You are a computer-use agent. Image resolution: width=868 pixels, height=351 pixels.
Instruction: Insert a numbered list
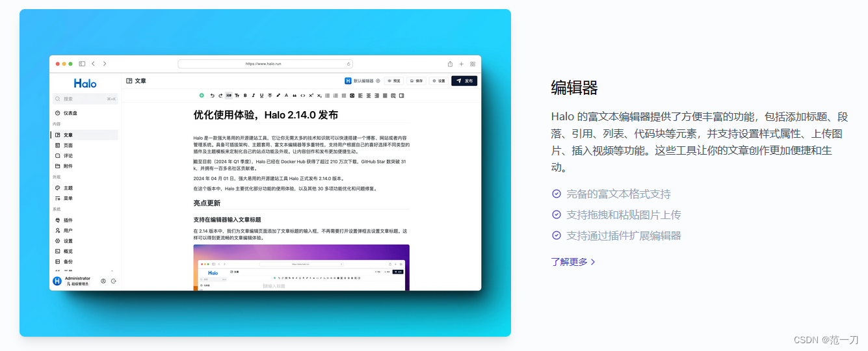335,96
